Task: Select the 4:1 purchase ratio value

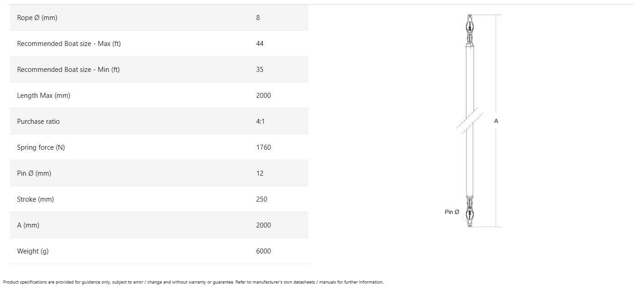Action: click(260, 122)
